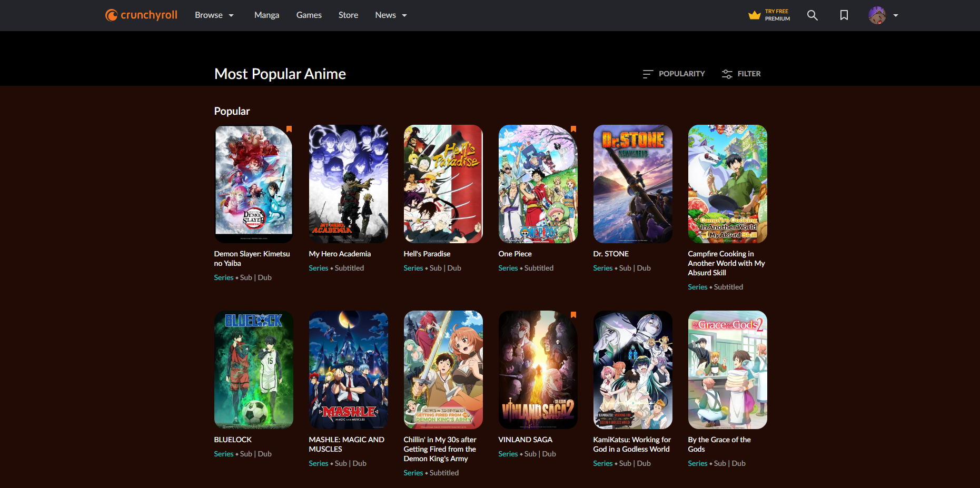Screen dimensions: 980x488
Task: Click the One Piece title text
Action: pyautogui.click(x=515, y=254)
